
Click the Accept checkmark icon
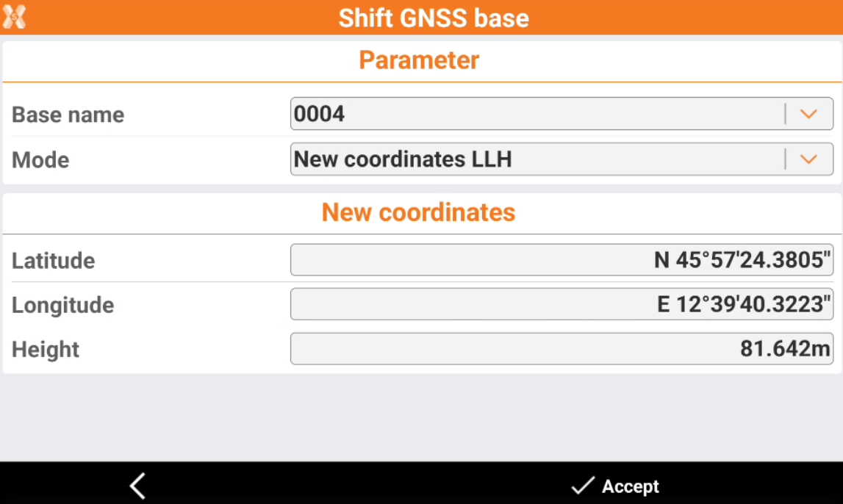(583, 486)
